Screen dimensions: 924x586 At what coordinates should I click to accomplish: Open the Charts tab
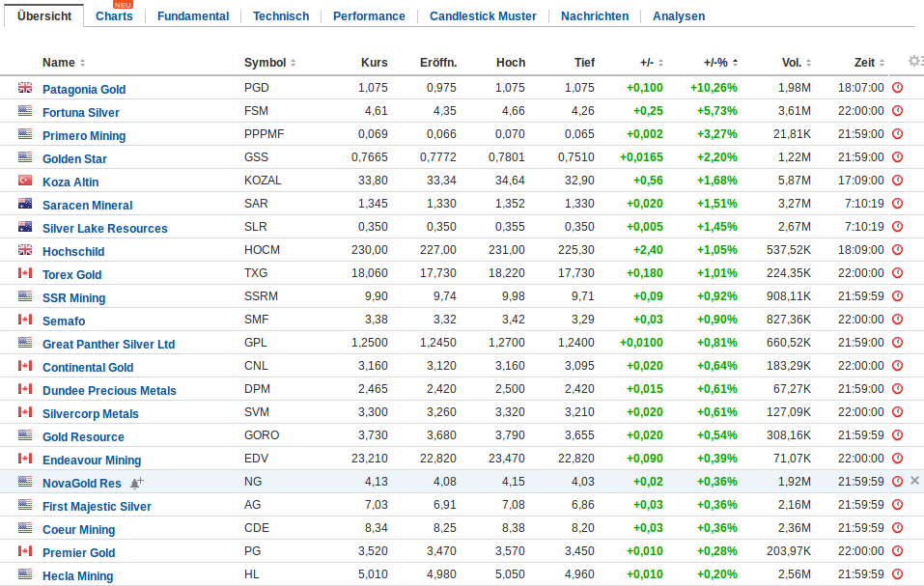[114, 15]
